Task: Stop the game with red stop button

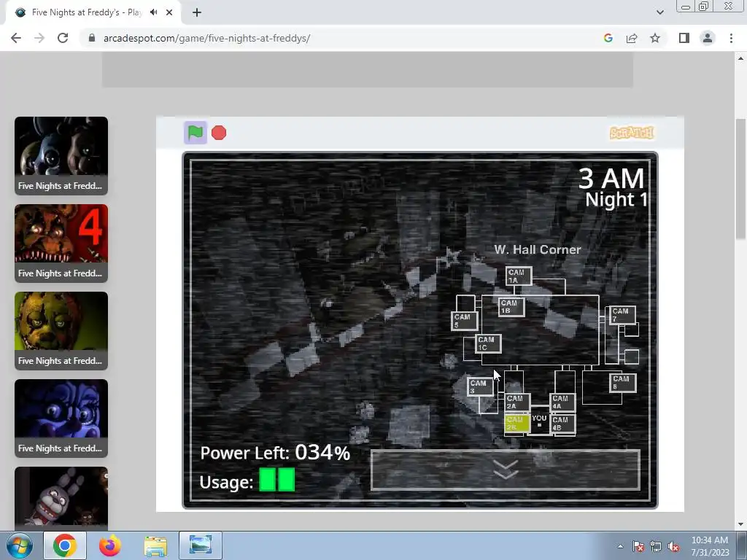Action: (x=219, y=133)
